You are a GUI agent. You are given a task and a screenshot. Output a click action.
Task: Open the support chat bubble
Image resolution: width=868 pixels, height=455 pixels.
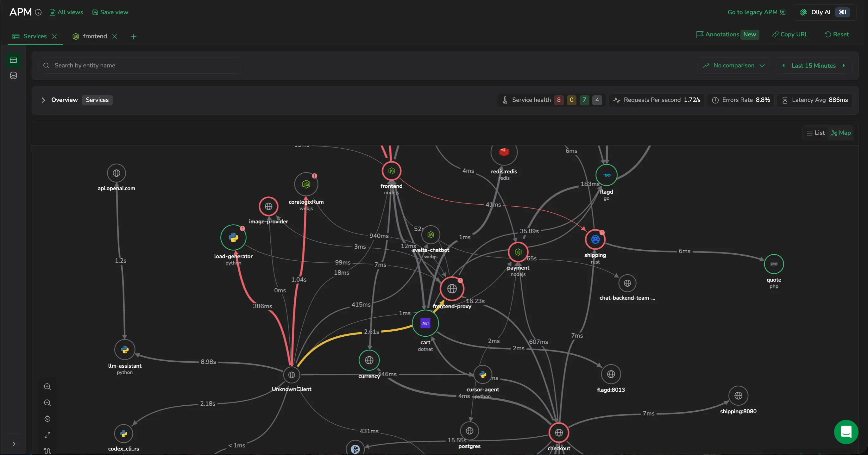click(x=846, y=432)
